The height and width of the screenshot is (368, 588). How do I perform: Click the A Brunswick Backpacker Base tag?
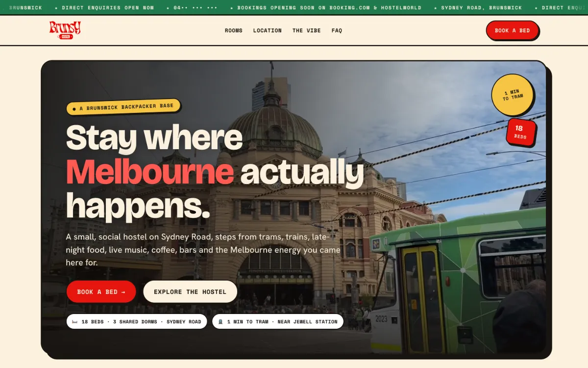coord(123,107)
